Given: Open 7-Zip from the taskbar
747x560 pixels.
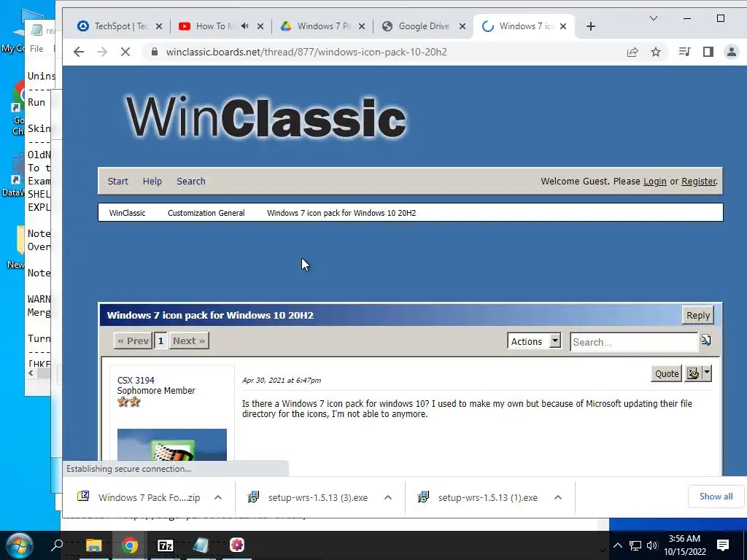Looking at the screenshot, I should (x=166, y=545).
